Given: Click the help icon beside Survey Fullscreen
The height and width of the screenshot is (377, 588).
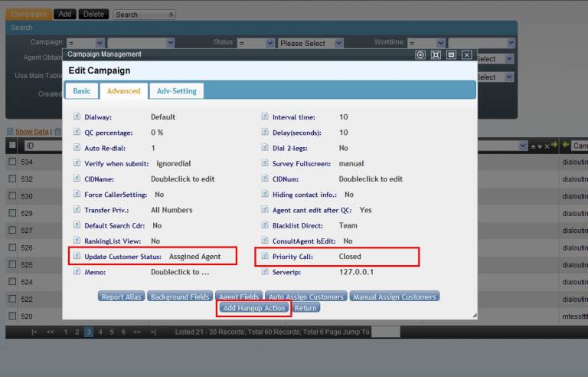Looking at the screenshot, I should point(265,163).
